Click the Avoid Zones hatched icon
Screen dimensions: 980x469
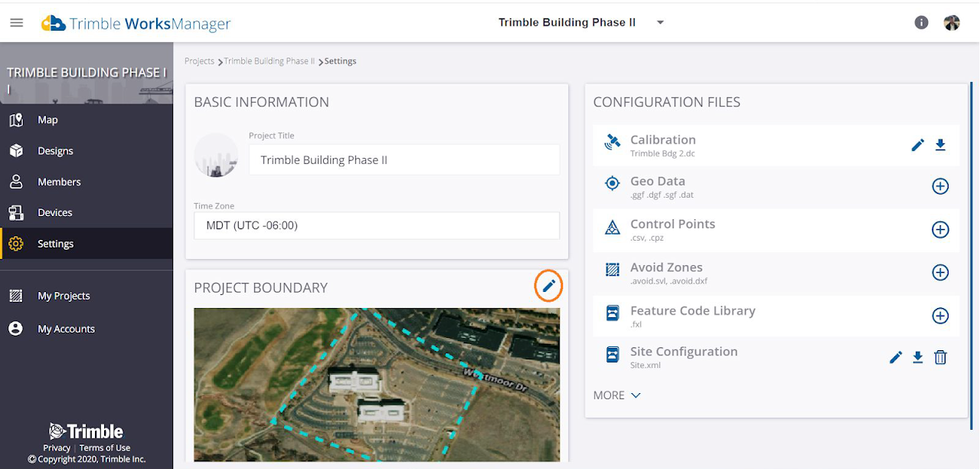pos(612,270)
